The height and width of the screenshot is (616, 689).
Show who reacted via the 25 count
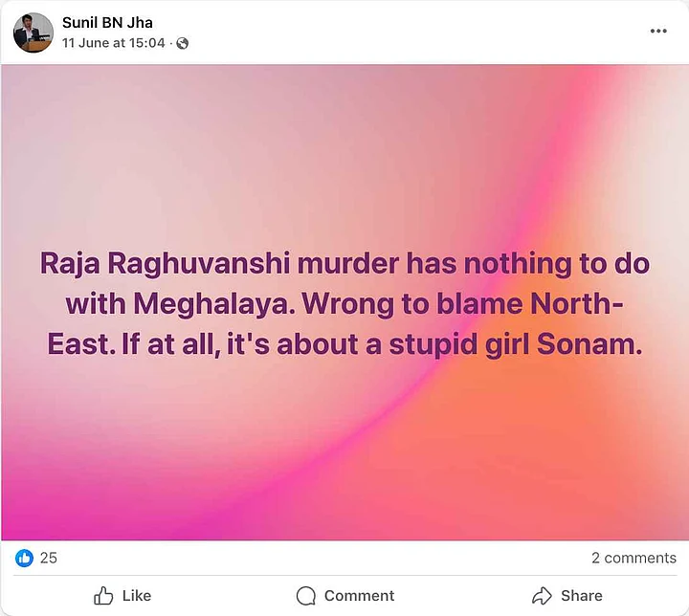coord(48,558)
